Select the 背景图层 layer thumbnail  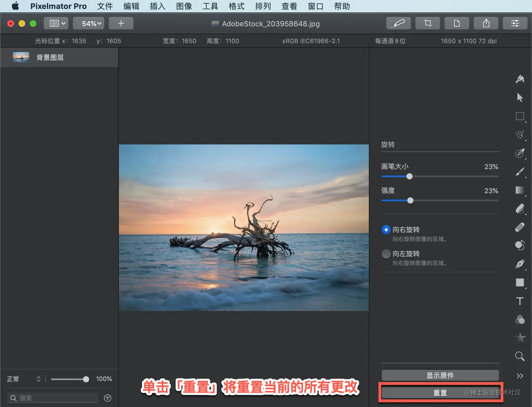21,57
